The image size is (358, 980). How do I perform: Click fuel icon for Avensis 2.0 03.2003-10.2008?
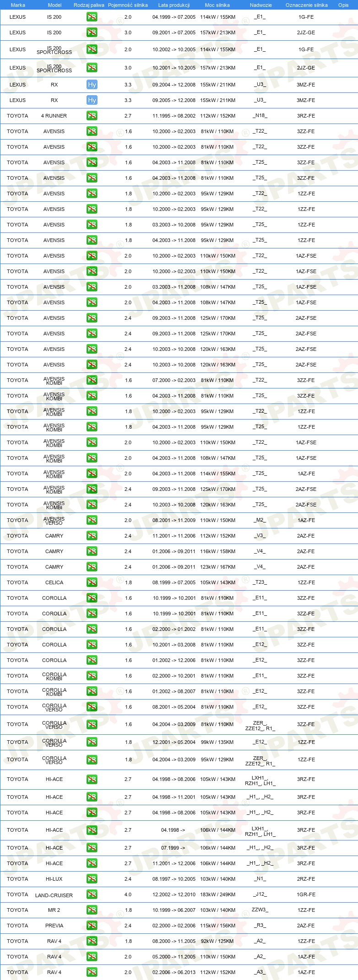pyautogui.click(x=92, y=287)
